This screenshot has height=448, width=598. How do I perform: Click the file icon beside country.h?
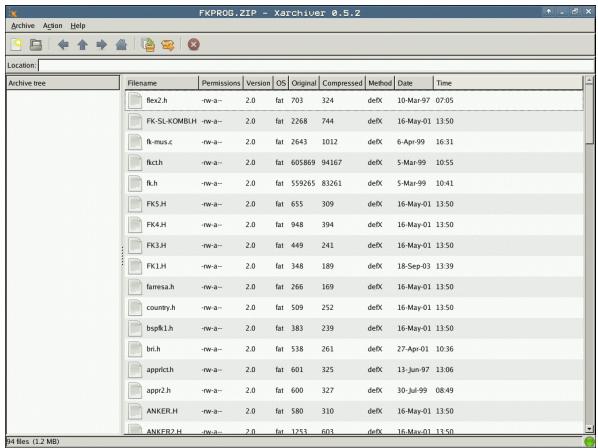pos(135,308)
